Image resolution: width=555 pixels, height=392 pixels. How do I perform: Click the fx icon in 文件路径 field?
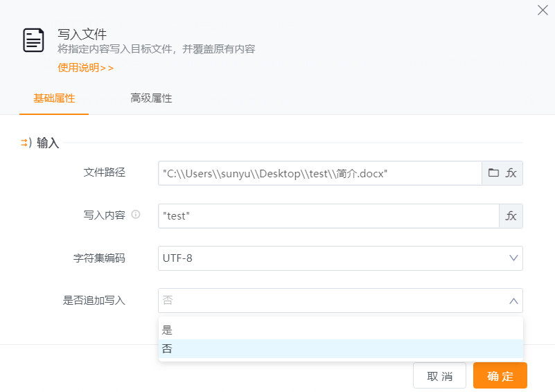(x=511, y=173)
